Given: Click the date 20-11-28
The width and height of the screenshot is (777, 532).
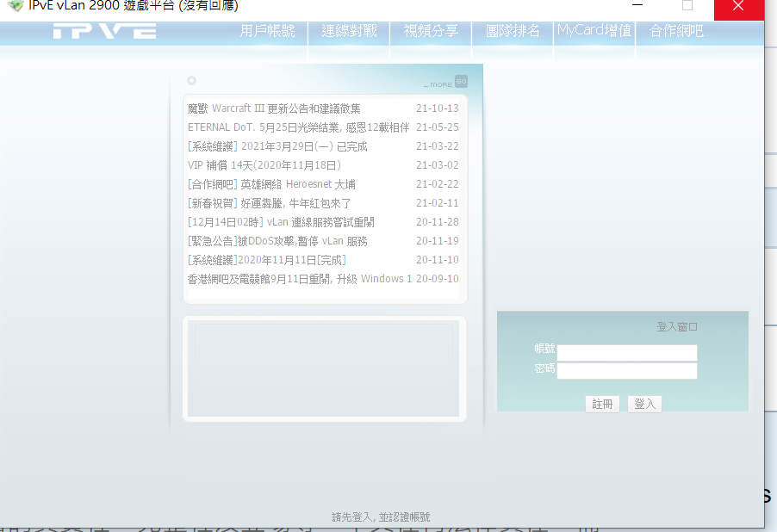Looking at the screenshot, I should (438, 222).
